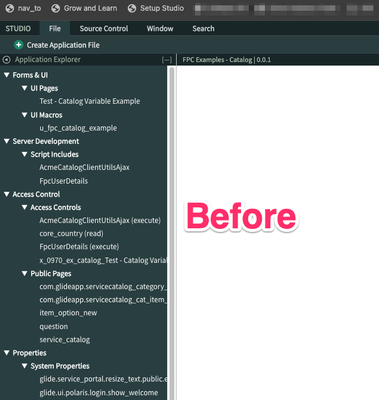Open the File menu
Image resolution: width=379 pixels, height=400 pixels.
[55, 29]
